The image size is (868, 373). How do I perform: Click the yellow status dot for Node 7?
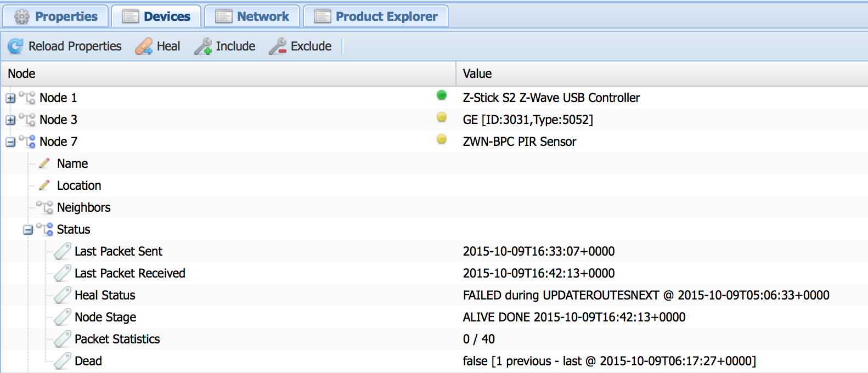click(441, 139)
